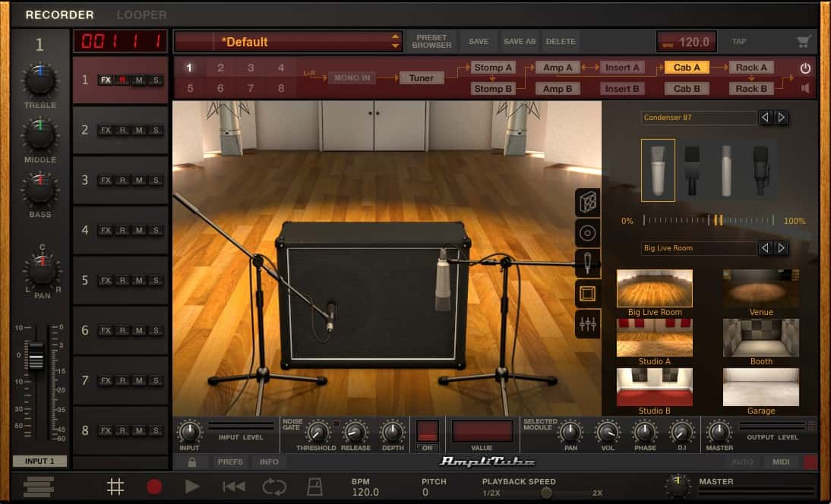
Task: Open the mixer faders icon
Action: coord(587,324)
